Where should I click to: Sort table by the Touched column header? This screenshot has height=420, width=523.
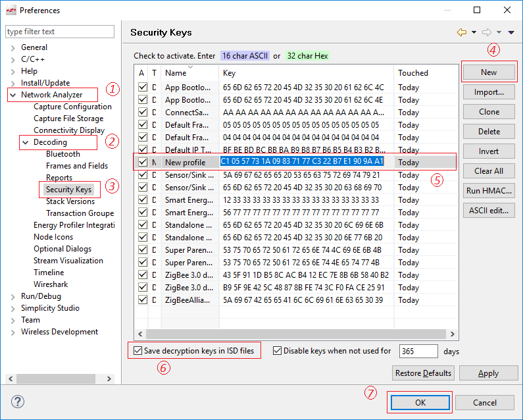pyautogui.click(x=426, y=73)
